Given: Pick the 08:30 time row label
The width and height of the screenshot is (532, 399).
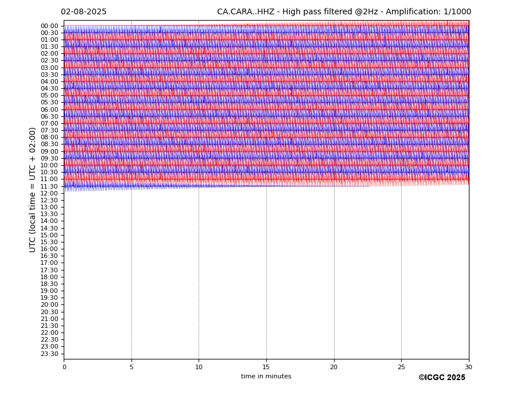Looking at the screenshot, I should coord(49,144).
